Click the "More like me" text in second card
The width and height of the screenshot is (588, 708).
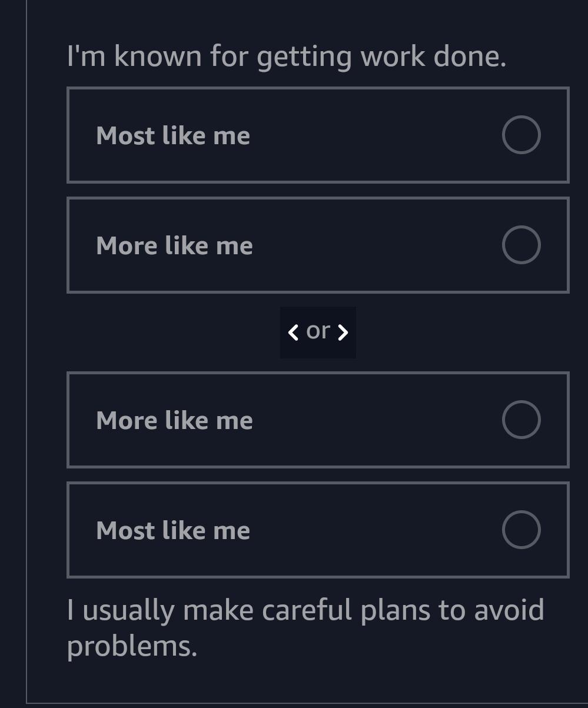click(x=174, y=245)
